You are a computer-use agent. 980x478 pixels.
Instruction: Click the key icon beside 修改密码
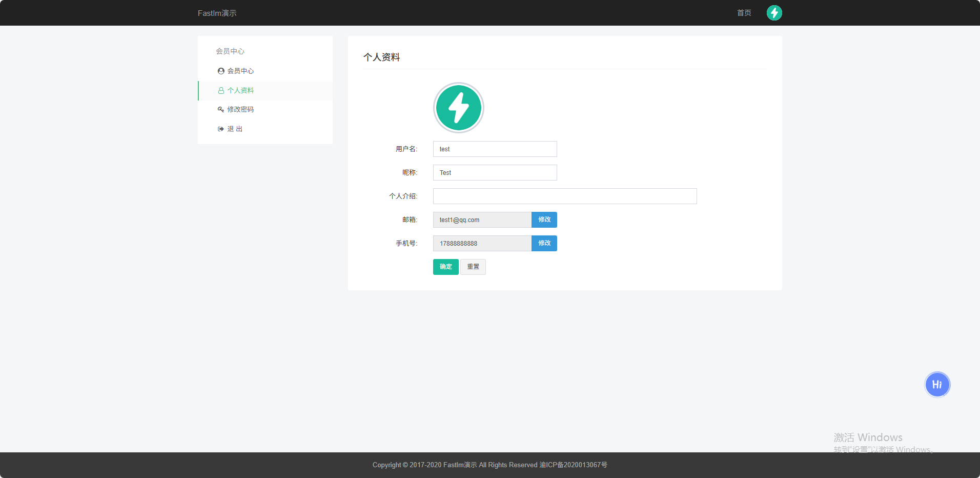coord(221,110)
